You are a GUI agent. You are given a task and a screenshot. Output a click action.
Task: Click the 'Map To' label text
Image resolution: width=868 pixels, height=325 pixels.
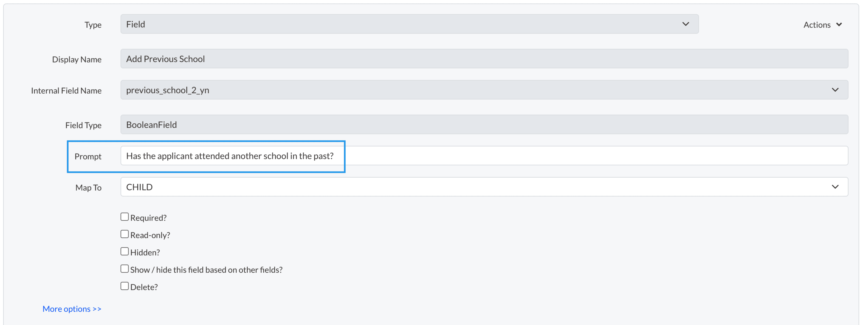pyautogui.click(x=88, y=188)
